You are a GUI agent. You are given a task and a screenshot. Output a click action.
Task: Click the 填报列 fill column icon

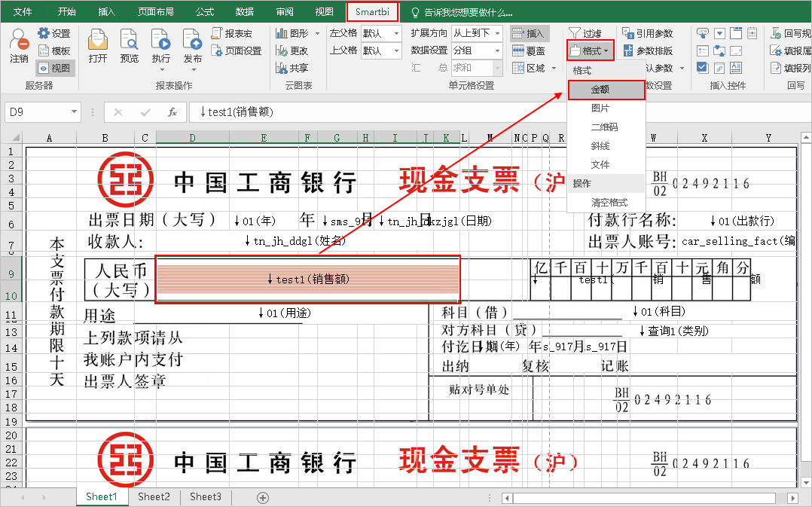(776, 68)
